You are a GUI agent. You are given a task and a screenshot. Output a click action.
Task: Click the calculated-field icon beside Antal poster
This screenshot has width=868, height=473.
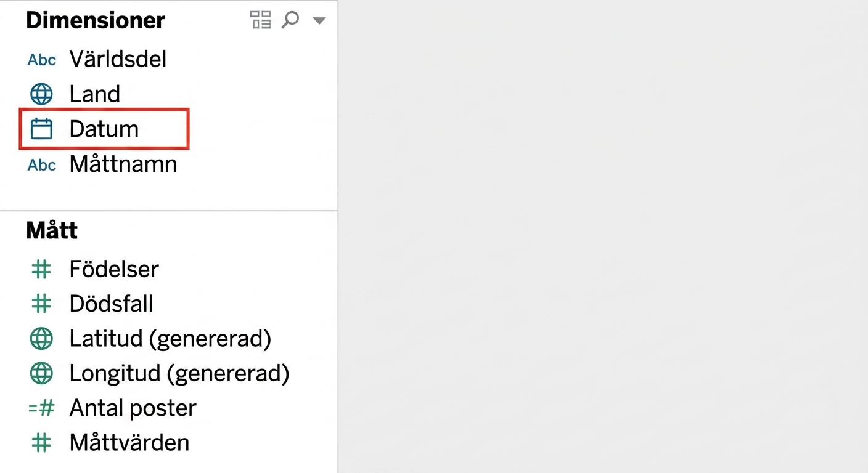pyautogui.click(x=41, y=408)
